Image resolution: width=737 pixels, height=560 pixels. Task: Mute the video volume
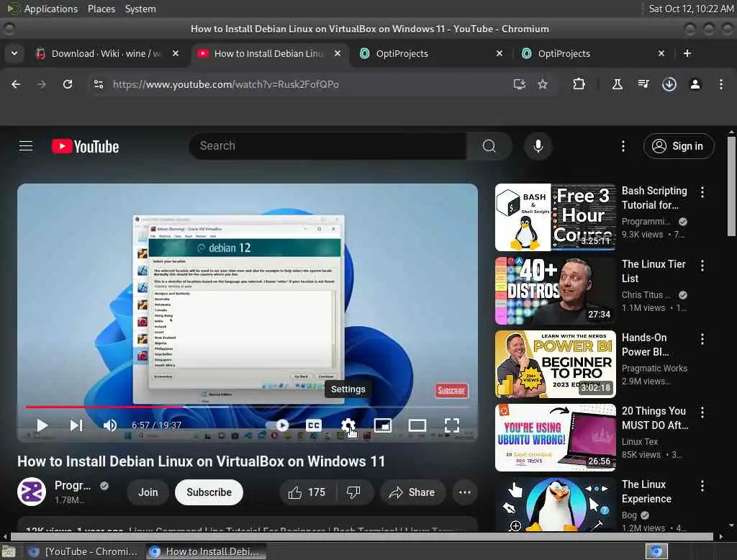point(109,425)
